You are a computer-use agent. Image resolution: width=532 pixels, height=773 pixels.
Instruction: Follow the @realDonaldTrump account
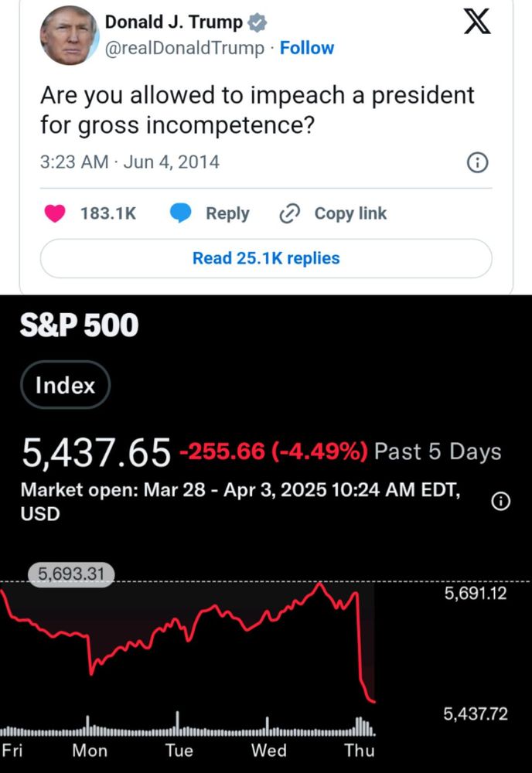click(x=307, y=48)
